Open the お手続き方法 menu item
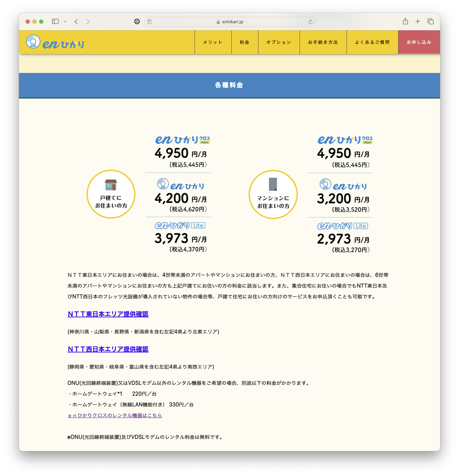Screen dimensions: 459x476 pos(323,42)
